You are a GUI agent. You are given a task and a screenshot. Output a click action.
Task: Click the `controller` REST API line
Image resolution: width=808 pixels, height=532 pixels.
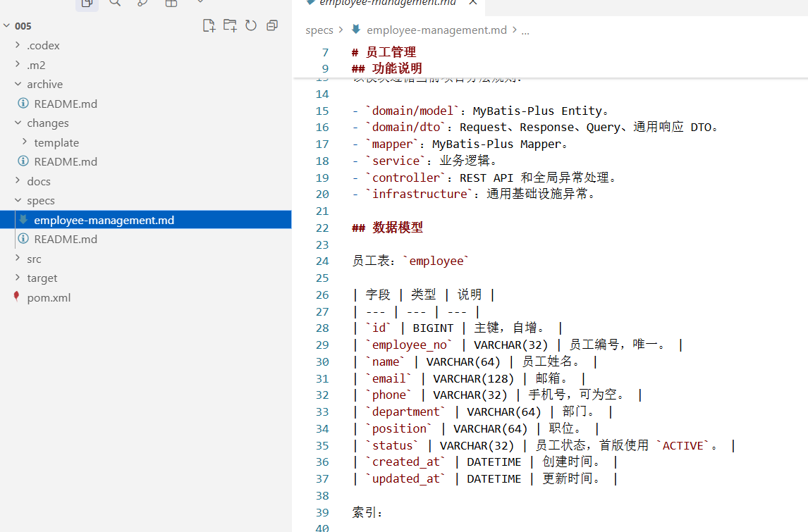pos(485,178)
